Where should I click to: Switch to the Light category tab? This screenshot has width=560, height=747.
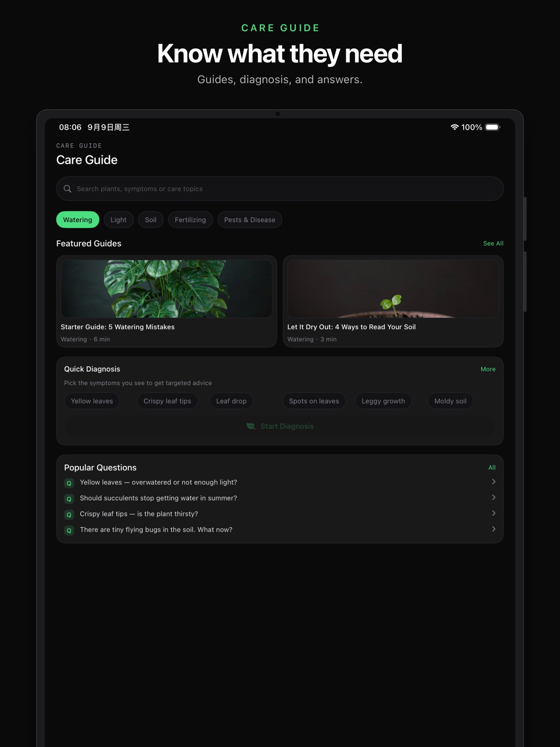point(119,220)
